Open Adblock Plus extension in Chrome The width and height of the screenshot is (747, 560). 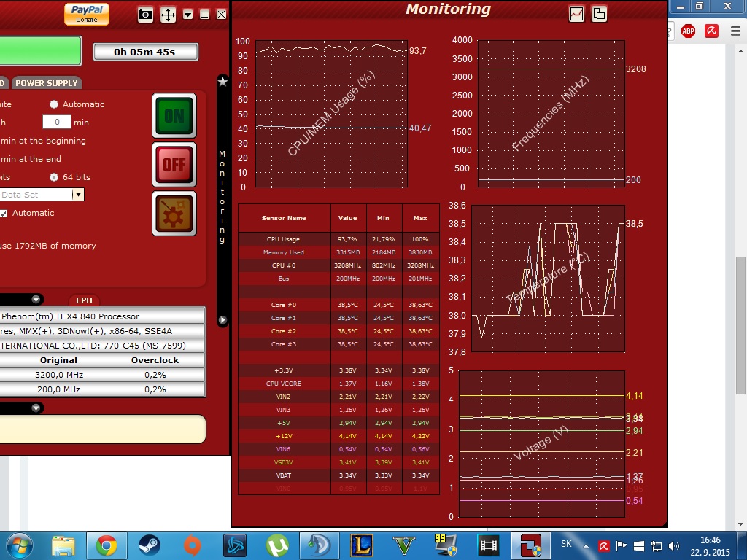(x=689, y=31)
